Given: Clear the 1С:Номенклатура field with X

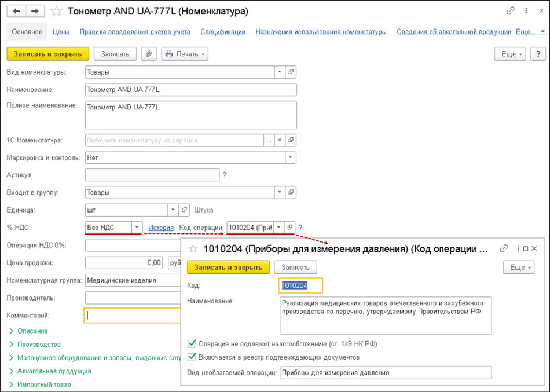Looking at the screenshot, I should click(x=279, y=140).
